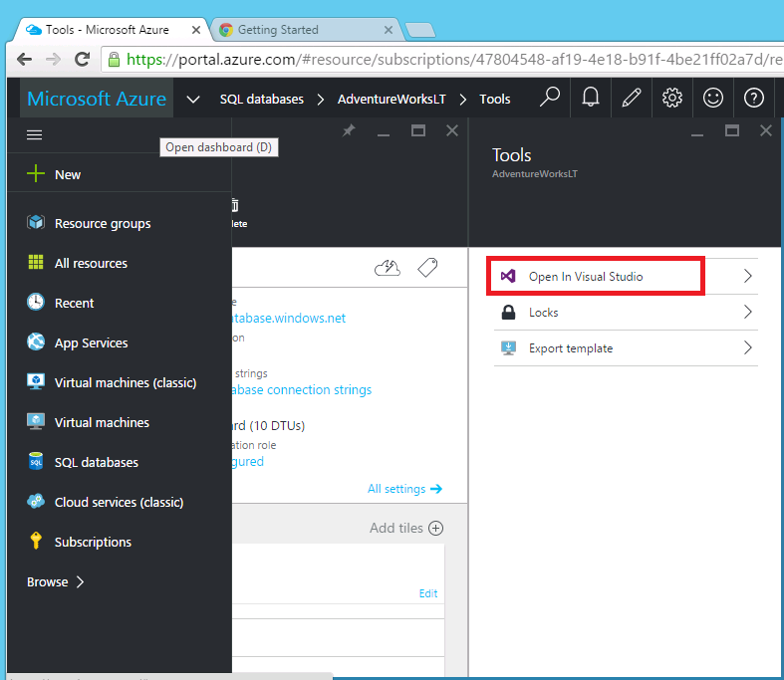Open database.windows.net server link
The width and height of the screenshot is (784, 680).
pyautogui.click(x=289, y=319)
